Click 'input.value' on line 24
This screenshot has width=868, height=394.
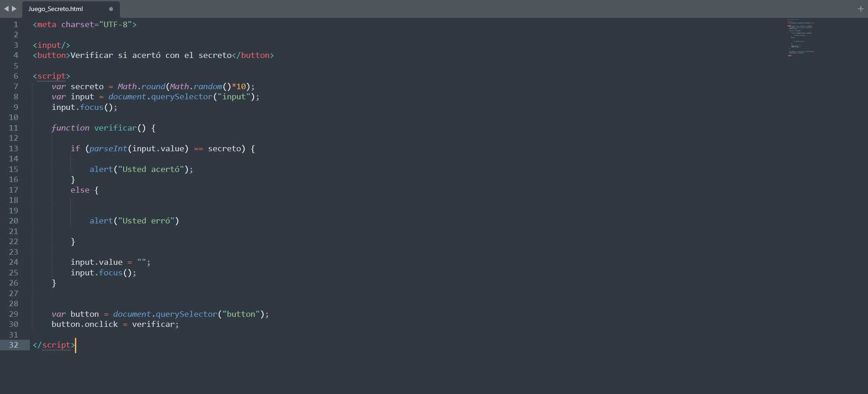(x=96, y=262)
